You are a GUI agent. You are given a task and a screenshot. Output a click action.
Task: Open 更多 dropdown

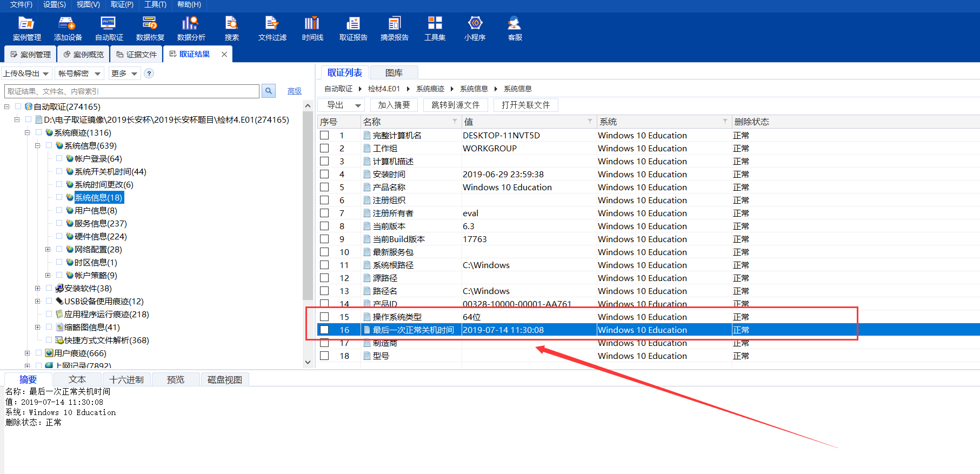tap(124, 74)
